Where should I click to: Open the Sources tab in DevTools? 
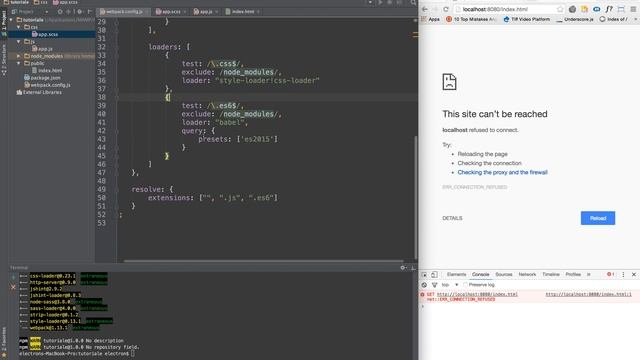tap(504, 274)
